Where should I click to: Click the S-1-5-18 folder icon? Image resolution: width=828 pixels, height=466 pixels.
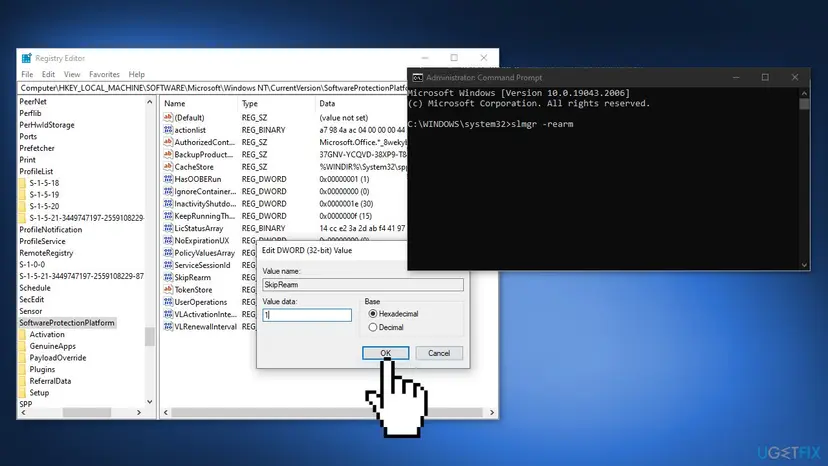point(22,183)
